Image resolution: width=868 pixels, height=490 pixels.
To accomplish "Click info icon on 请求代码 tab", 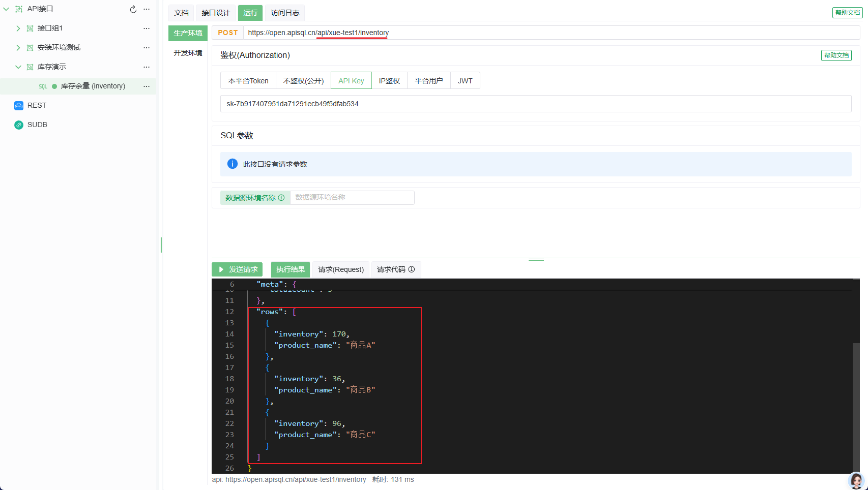I will (x=412, y=269).
